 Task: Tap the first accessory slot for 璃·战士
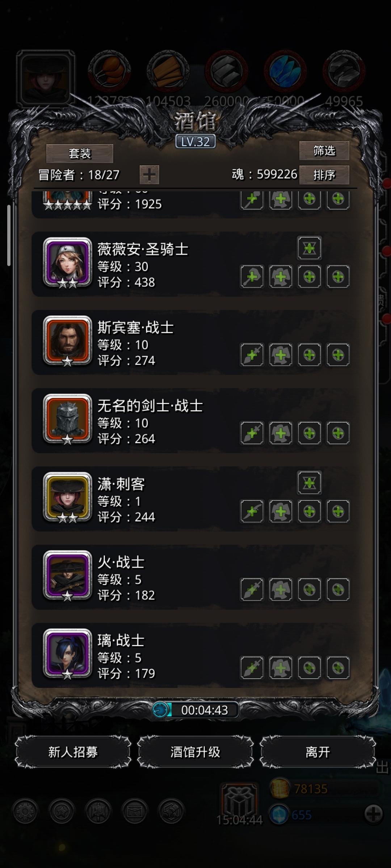(x=309, y=668)
